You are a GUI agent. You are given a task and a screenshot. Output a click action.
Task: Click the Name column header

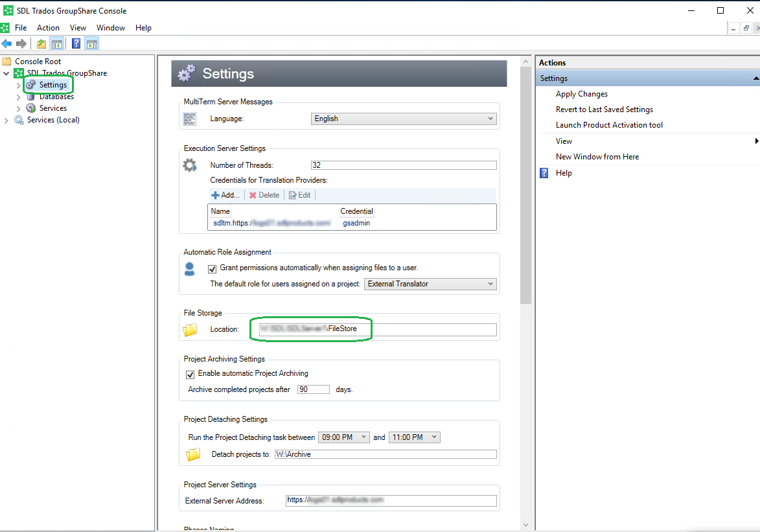[x=220, y=211]
